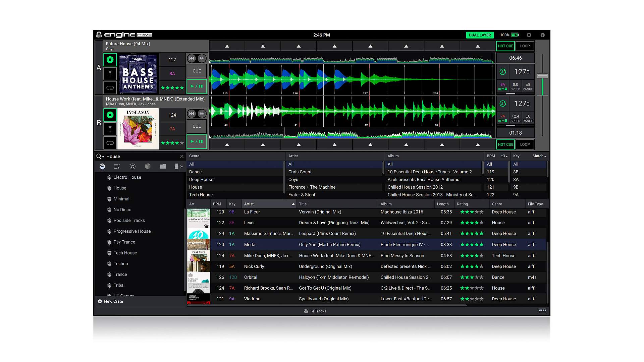Open the Crates library view icon

pos(102,166)
